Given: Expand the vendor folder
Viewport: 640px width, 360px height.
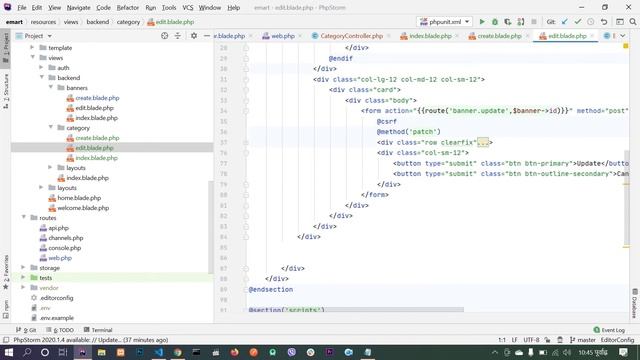Looking at the screenshot, I should [x=23, y=287].
